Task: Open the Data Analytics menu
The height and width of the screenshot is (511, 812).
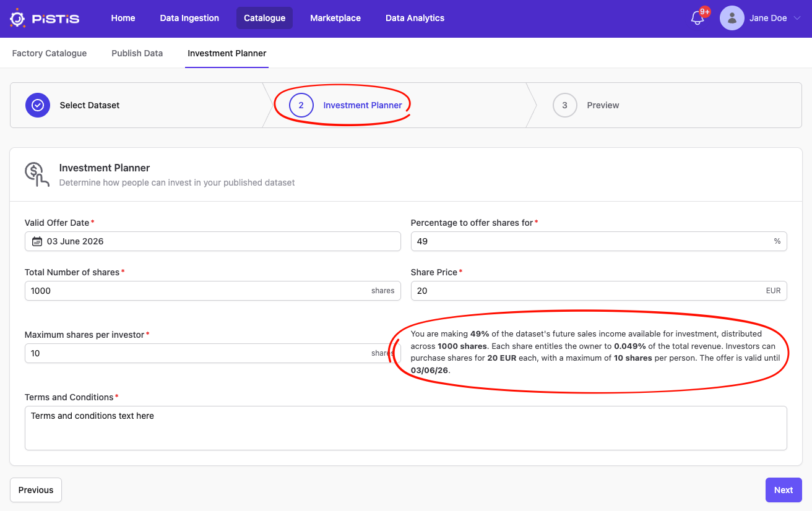Action: (415, 18)
